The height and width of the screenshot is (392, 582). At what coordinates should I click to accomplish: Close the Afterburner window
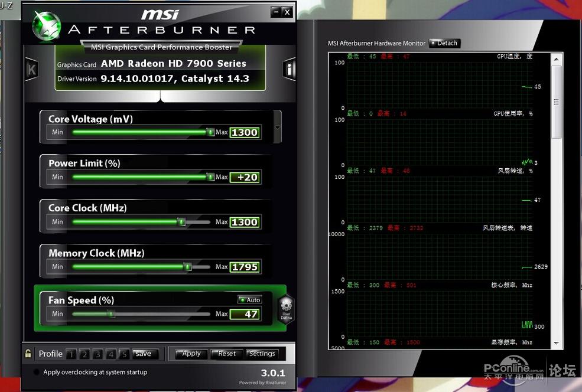click(x=287, y=12)
